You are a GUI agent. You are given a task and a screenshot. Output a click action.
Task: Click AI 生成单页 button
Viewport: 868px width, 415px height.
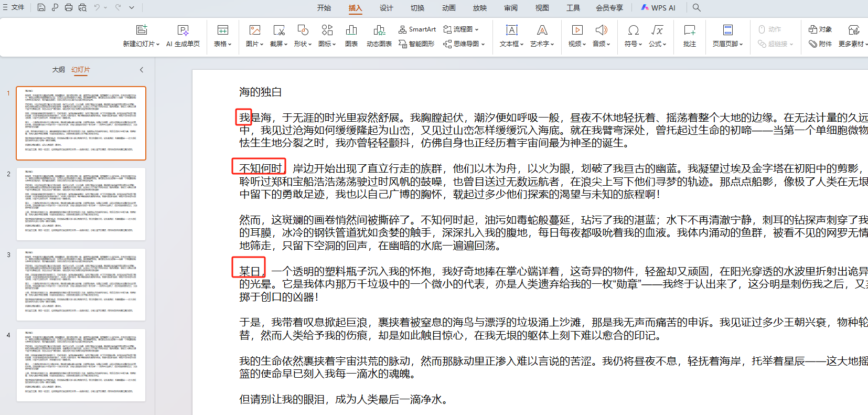coord(183,35)
